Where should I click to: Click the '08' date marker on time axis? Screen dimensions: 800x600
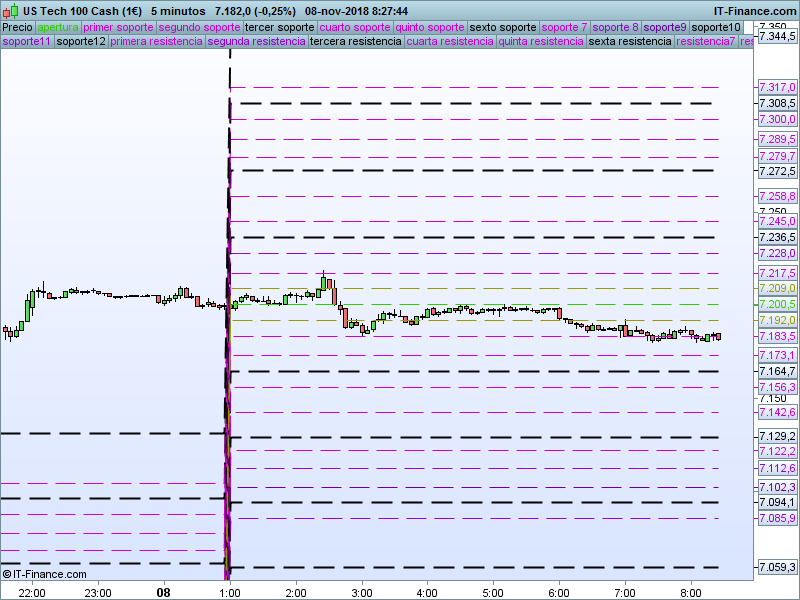click(163, 592)
